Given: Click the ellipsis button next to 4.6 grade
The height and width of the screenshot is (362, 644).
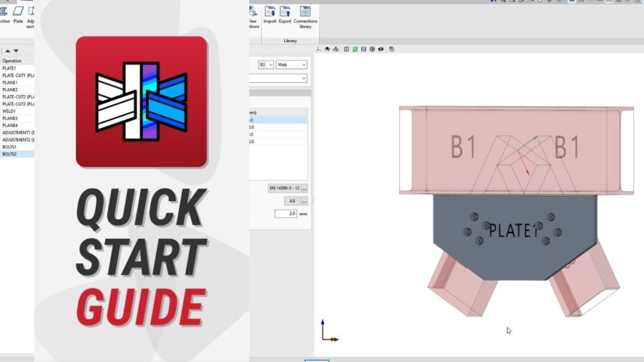Looking at the screenshot, I should pos(305,201).
